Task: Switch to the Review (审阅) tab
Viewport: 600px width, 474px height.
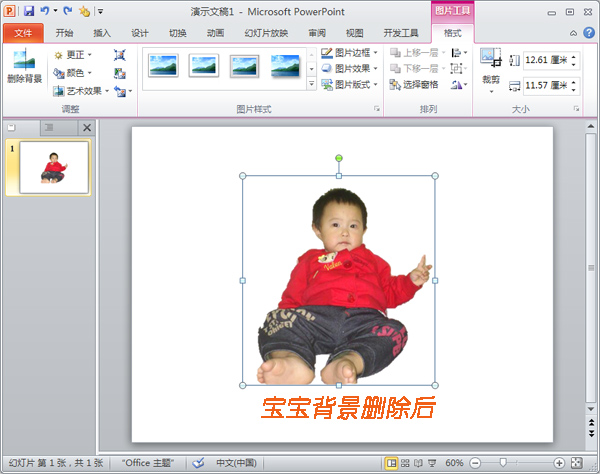Action: [317, 33]
